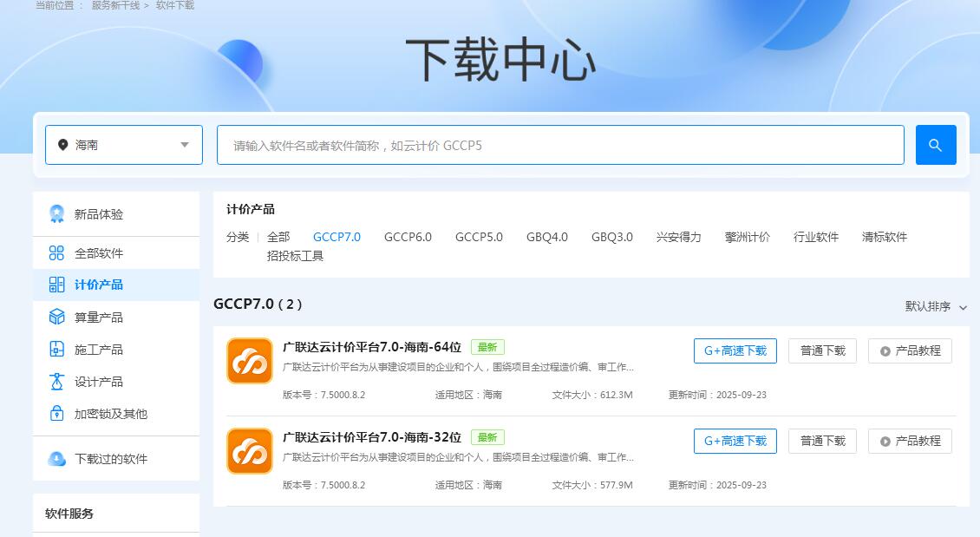
Task: Click G+高速下载 for the 64位 version
Action: 735,350
